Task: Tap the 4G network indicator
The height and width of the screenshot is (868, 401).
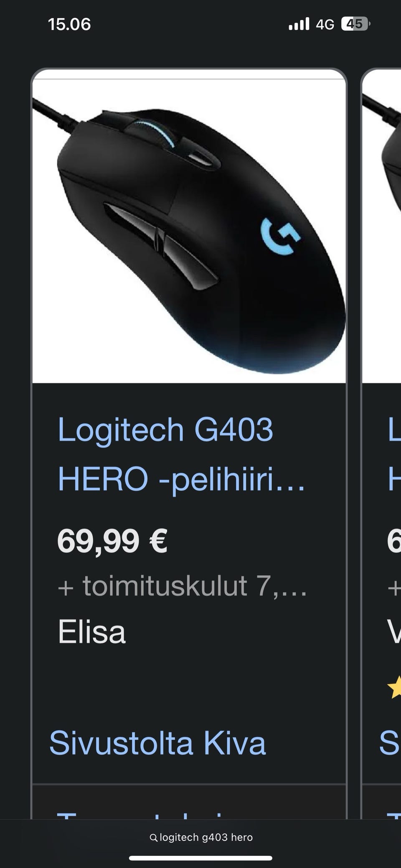Action: [325, 25]
